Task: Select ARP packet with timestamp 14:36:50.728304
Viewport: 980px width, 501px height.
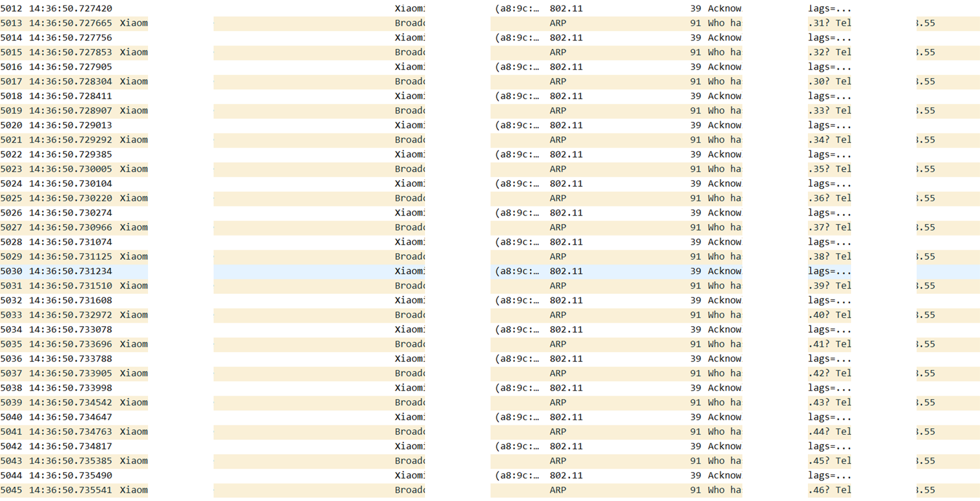Action: click(70, 81)
